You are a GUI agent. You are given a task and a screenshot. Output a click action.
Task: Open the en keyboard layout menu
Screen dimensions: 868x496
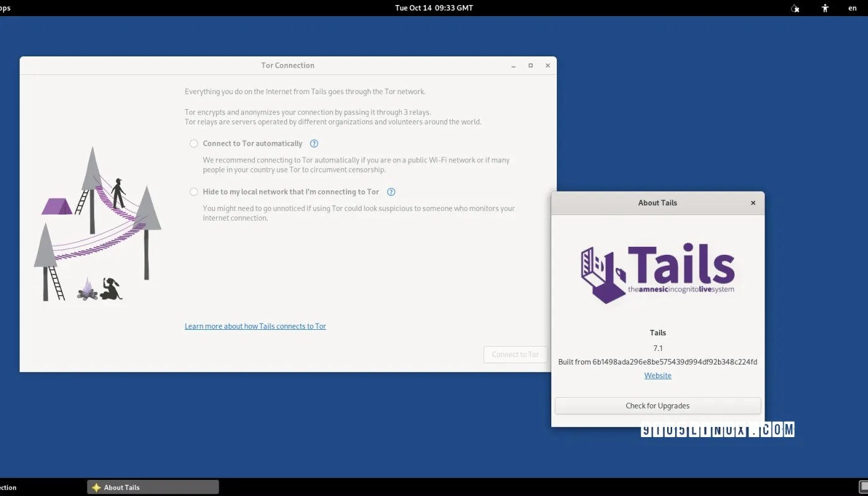pyautogui.click(x=852, y=8)
